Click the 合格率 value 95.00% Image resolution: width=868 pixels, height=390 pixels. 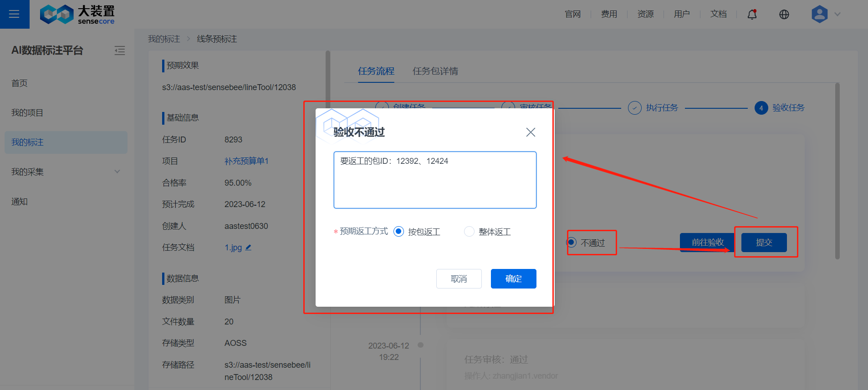(238, 183)
